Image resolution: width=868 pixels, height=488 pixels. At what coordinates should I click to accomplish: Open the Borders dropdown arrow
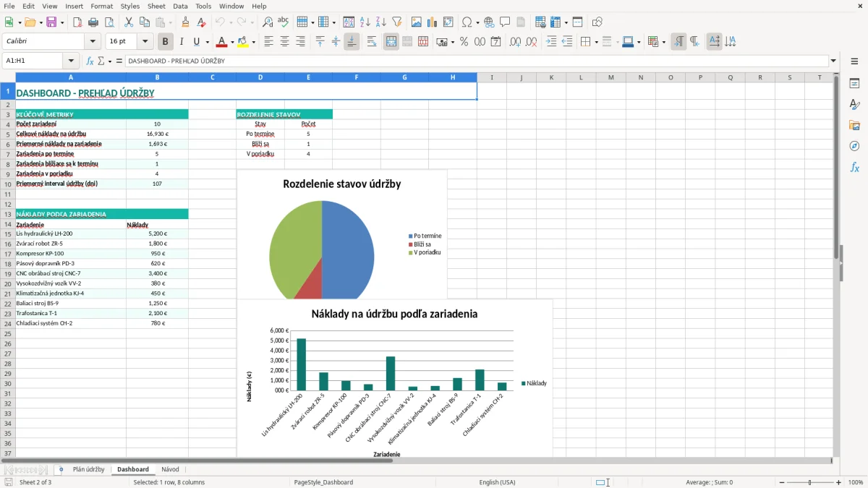pos(596,42)
